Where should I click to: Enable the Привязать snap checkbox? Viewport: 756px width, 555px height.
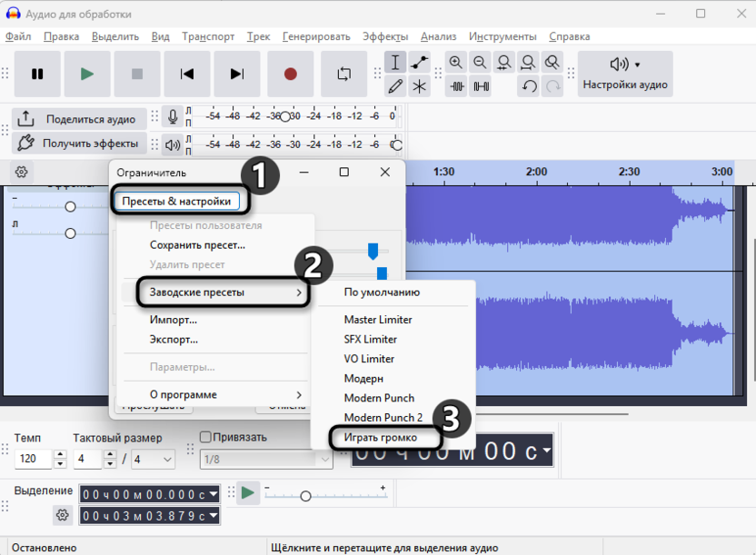[205, 437]
